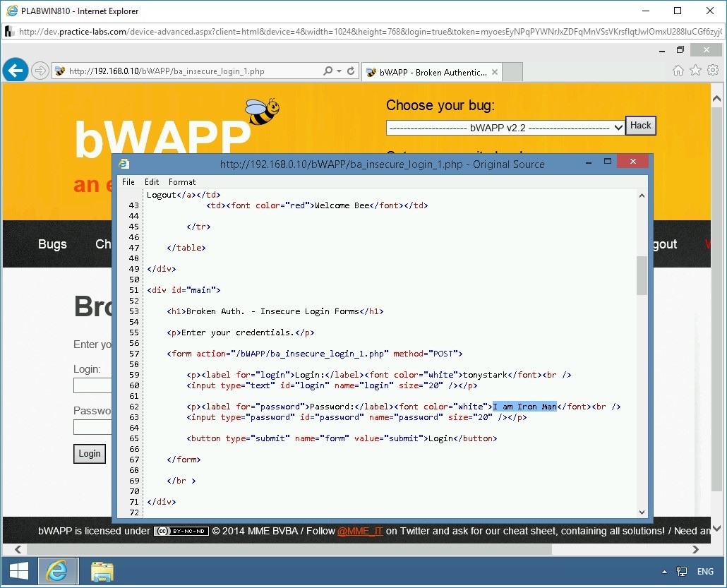
Task: Open the Format menu in the source viewer
Action: [x=182, y=181]
